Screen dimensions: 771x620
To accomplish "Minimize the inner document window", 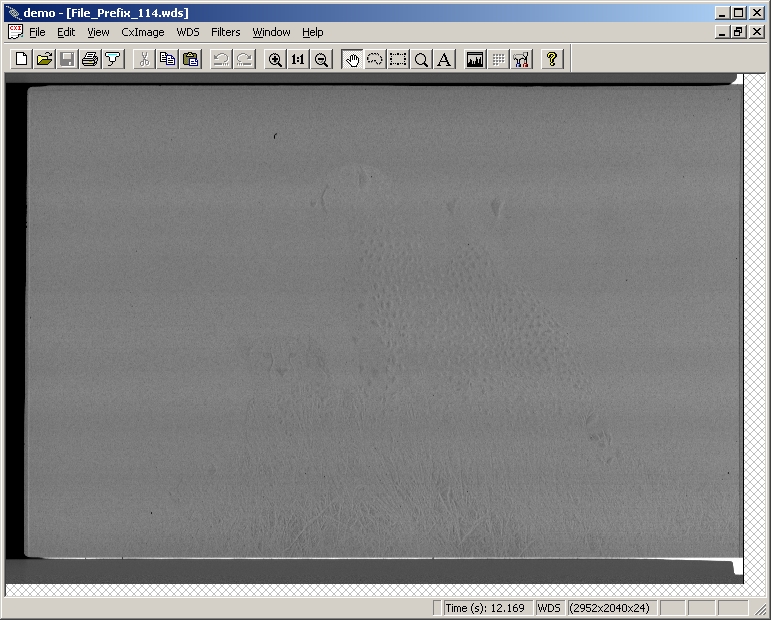I will pos(722,32).
